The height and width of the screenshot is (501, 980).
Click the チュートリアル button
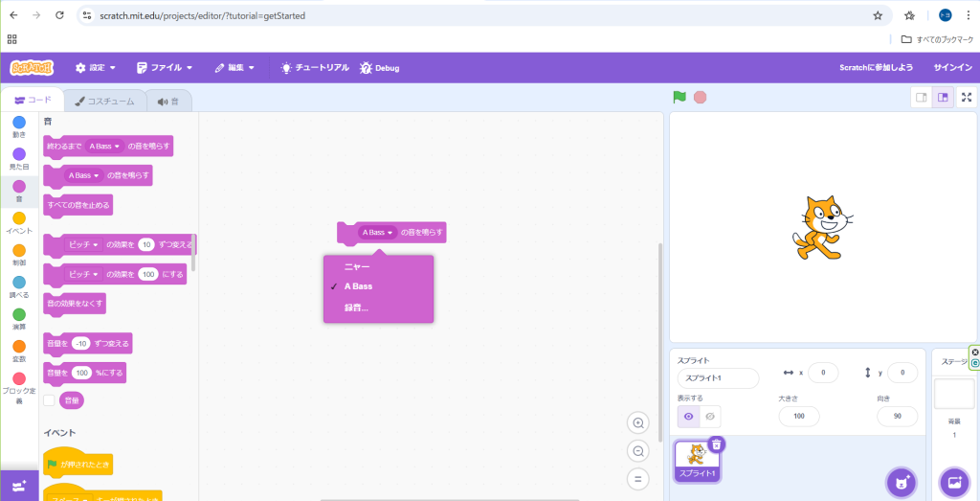(x=314, y=68)
